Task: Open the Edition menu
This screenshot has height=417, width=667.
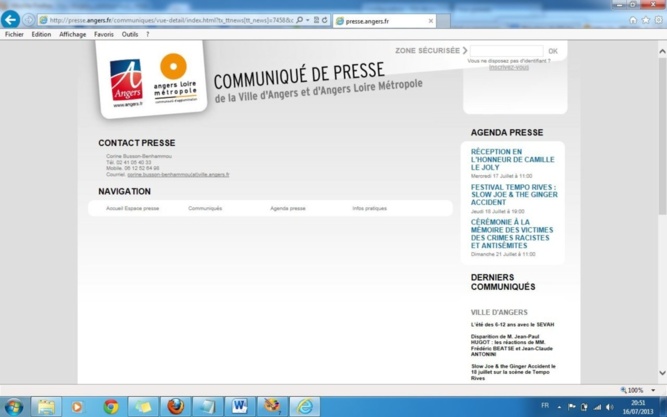Action: (x=41, y=34)
